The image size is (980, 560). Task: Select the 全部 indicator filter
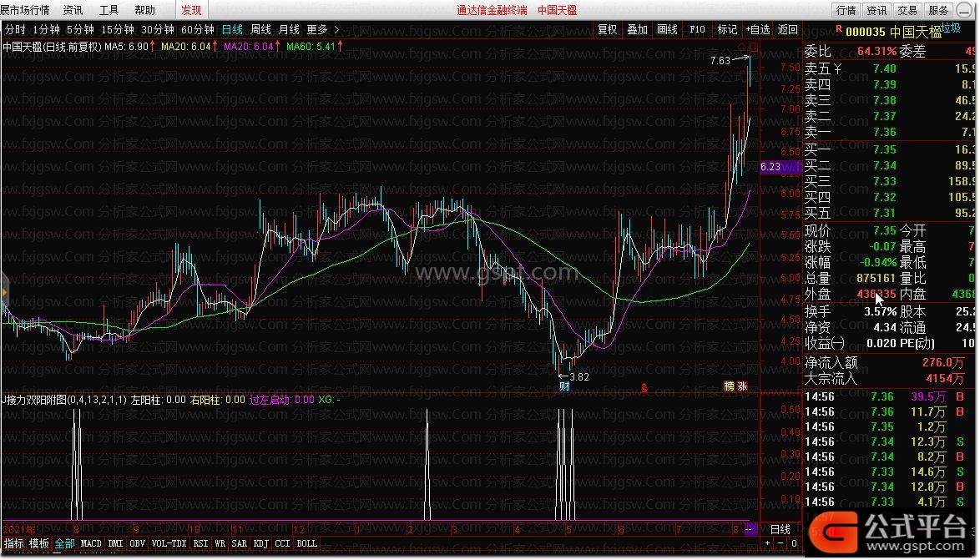pyautogui.click(x=64, y=544)
